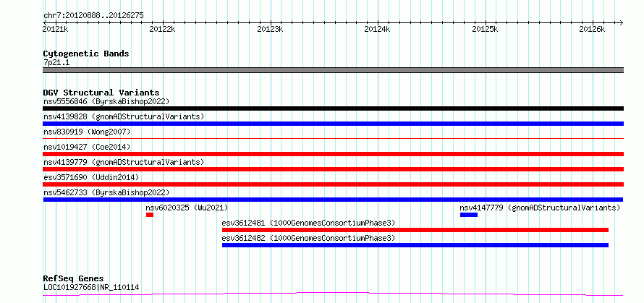Click the 7p21.1 band label

tap(56, 62)
